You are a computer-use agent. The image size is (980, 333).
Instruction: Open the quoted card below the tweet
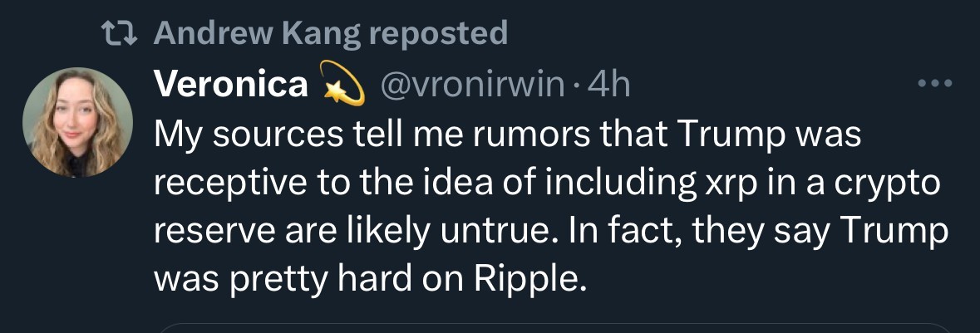point(553,327)
